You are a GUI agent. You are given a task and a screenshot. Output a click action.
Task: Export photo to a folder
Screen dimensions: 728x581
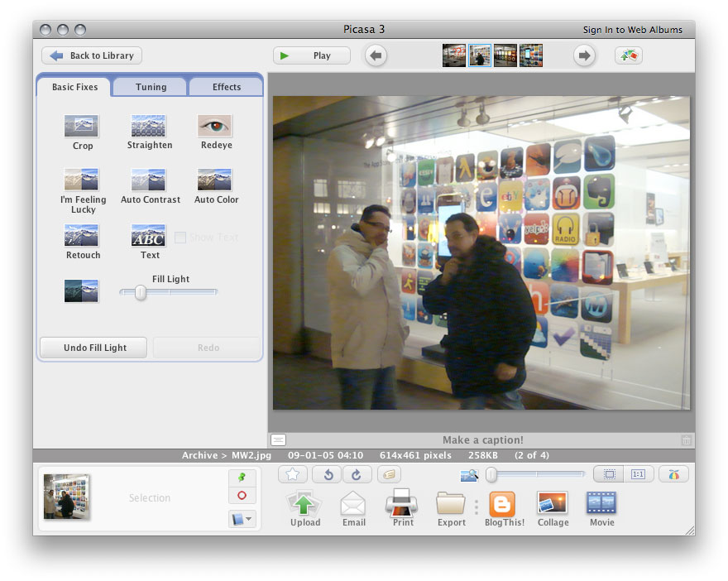pyautogui.click(x=451, y=503)
